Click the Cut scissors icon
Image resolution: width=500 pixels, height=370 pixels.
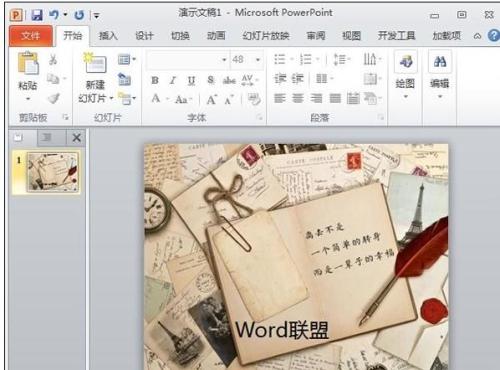coord(53,60)
